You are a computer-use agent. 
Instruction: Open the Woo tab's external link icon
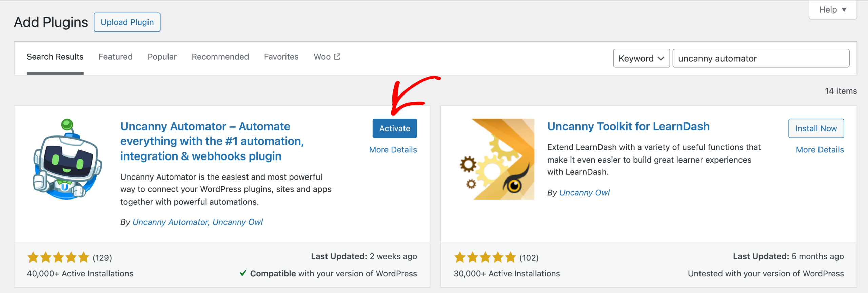pos(337,57)
